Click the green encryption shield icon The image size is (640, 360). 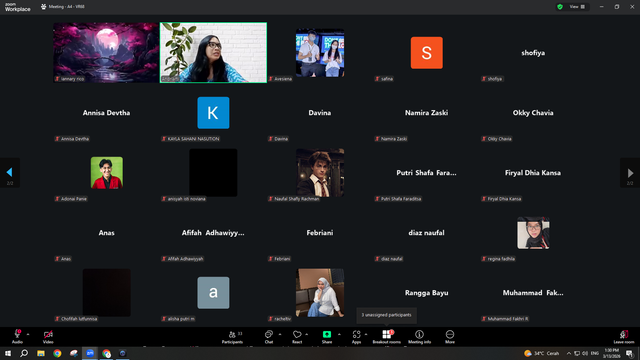[560, 7]
